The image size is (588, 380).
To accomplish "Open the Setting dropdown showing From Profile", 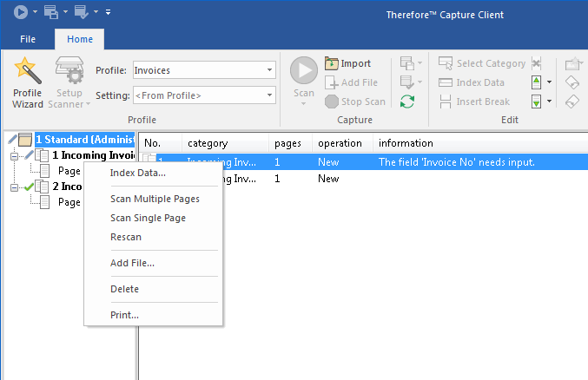I will [269, 95].
